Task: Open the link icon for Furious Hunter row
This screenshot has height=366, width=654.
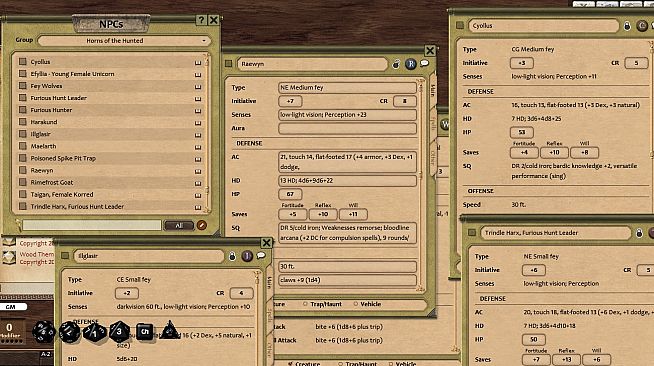Action: tap(198, 111)
